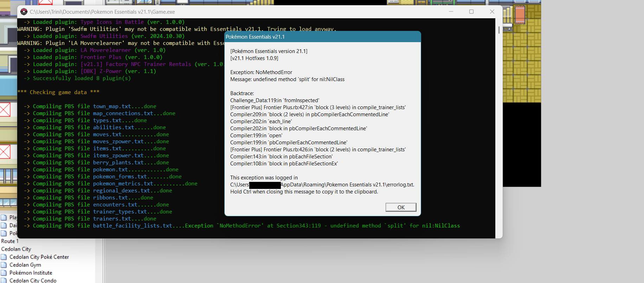This screenshot has width=644, height=283.
Task: Maximize the Game.exe console window
Action: click(471, 12)
